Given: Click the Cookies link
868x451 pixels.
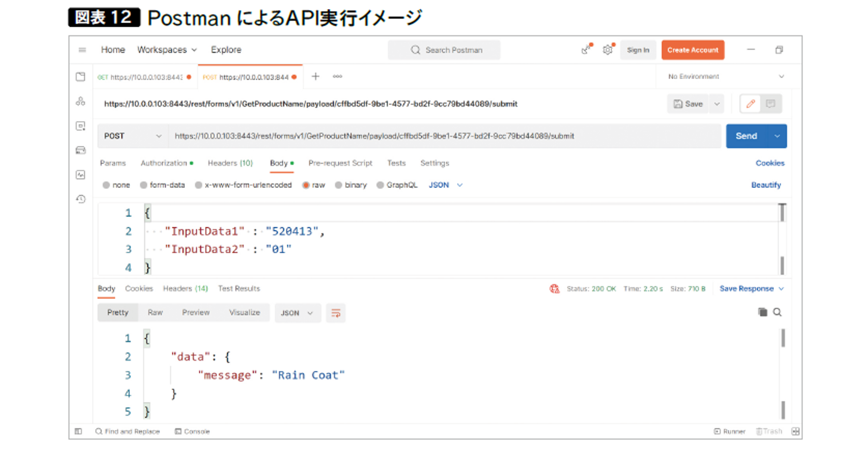Looking at the screenshot, I should point(770,163).
